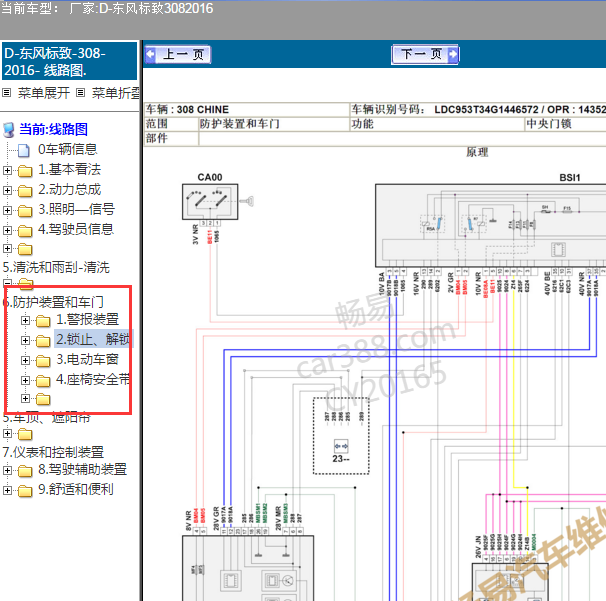Viewport: 606px width, 601px height.
Task: Expand the 2.动力总成 folder node
Action: [x=7, y=190]
